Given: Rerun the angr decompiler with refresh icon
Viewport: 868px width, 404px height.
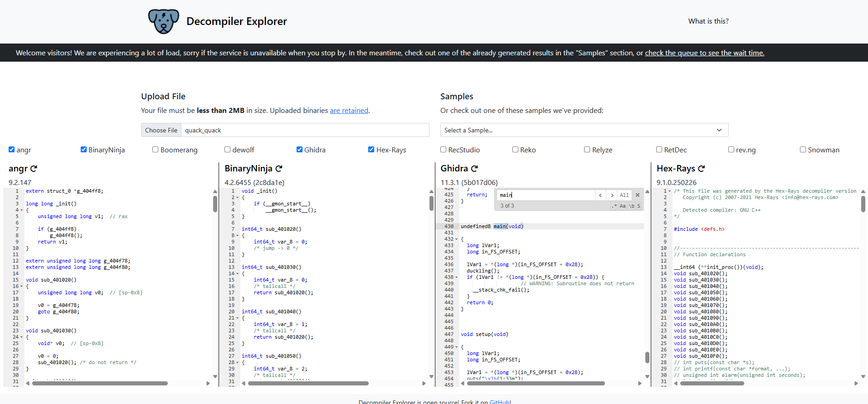Looking at the screenshot, I should (x=34, y=168).
